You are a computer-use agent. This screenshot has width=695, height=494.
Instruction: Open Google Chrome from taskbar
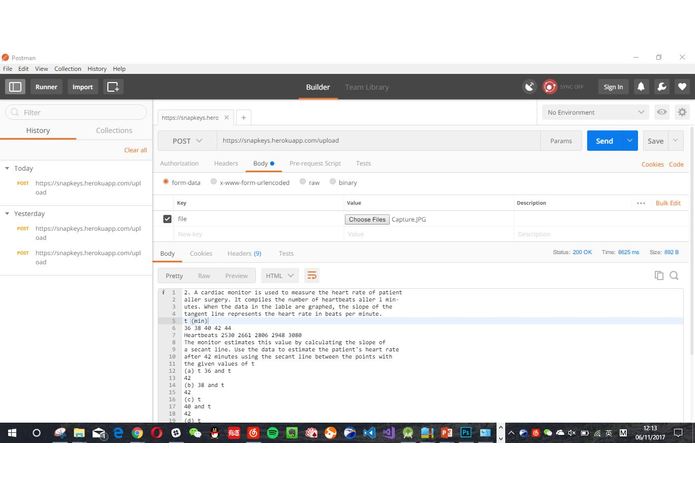pyautogui.click(x=137, y=433)
